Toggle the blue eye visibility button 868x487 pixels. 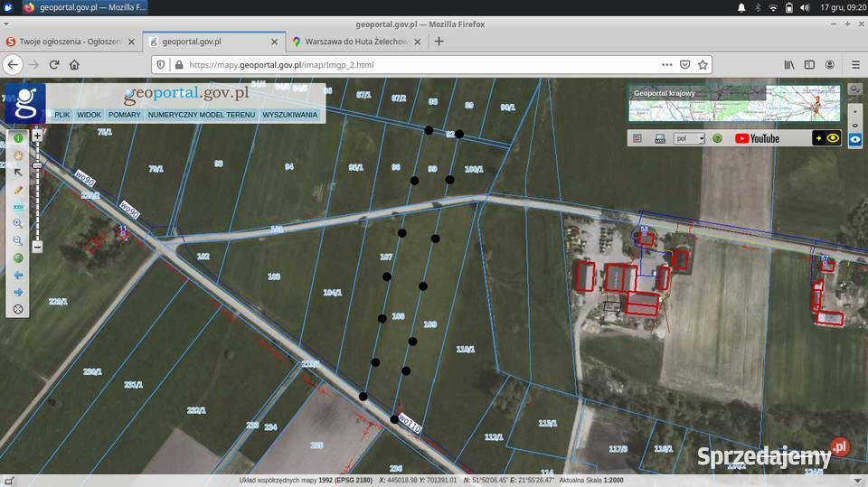click(x=855, y=140)
